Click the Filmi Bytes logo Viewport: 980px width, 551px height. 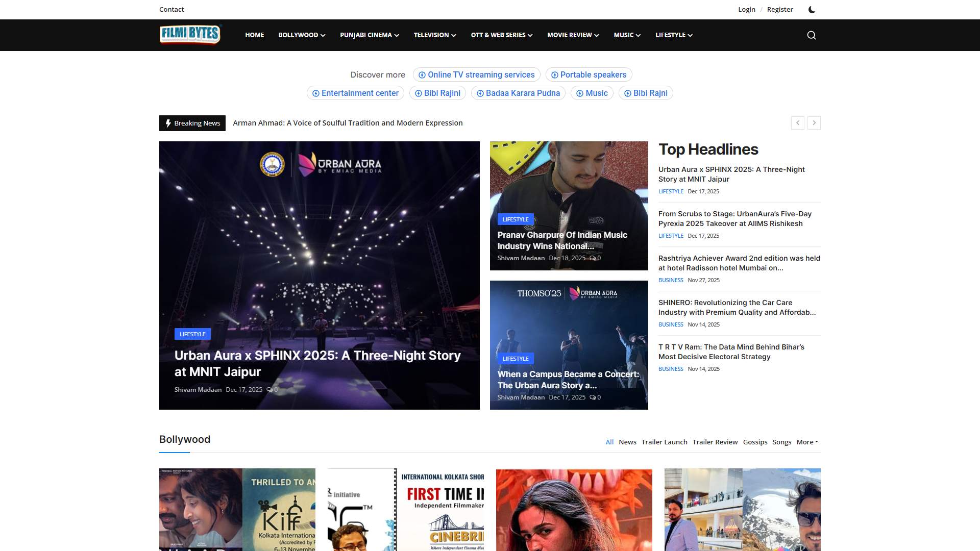click(190, 35)
